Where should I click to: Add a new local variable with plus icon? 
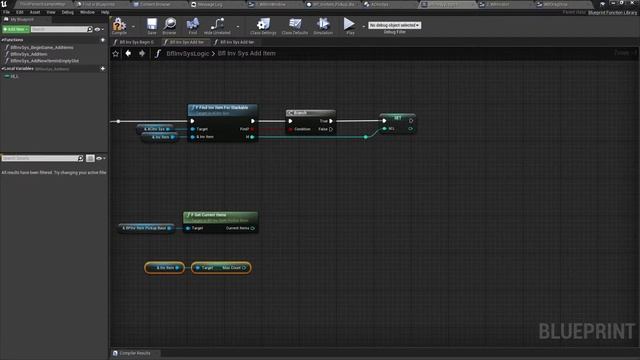103,69
